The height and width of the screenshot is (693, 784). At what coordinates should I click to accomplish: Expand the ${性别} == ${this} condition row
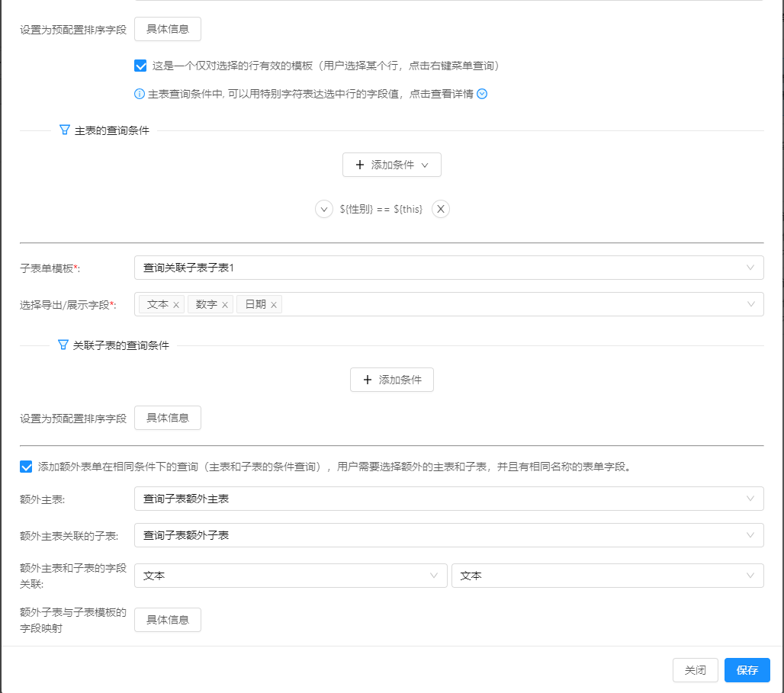[324, 209]
